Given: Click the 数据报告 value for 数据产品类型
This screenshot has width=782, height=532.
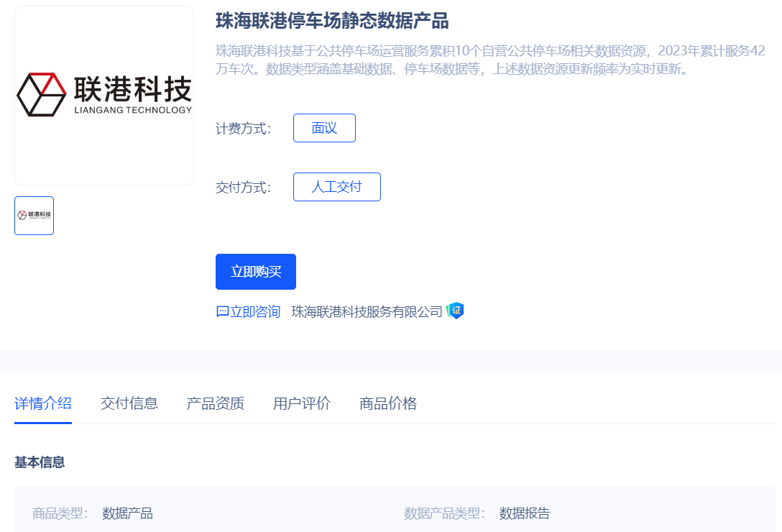Looking at the screenshot, I should click(x=525, y=513).
